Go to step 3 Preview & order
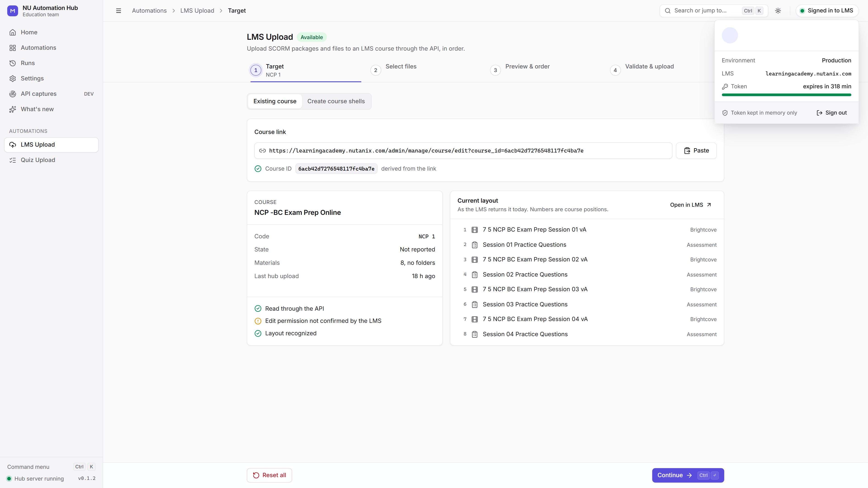868x488 pixels. point(520,70)
